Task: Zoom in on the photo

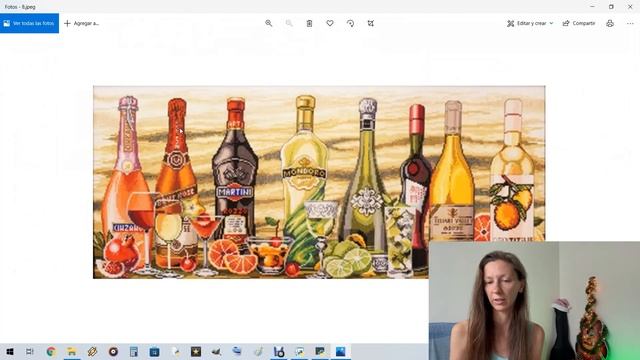Action: [x=269, y=23]
